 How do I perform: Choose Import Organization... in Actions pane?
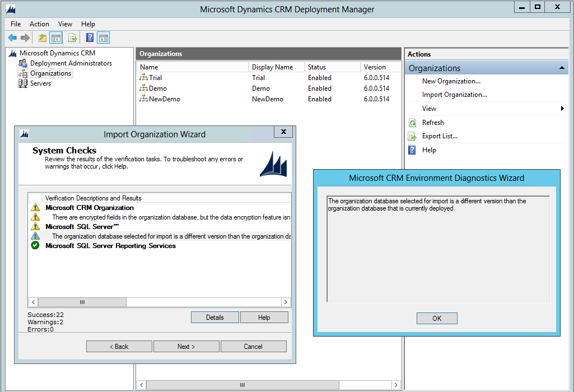tap(454, 95)
